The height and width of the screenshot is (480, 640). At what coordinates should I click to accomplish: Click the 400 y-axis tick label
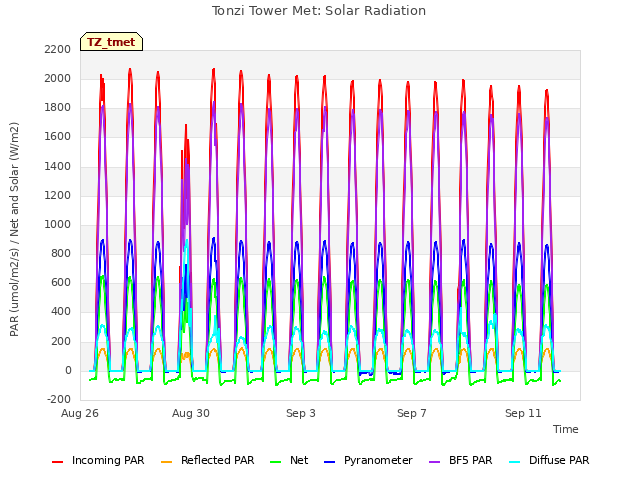click(x=61, y=312)
